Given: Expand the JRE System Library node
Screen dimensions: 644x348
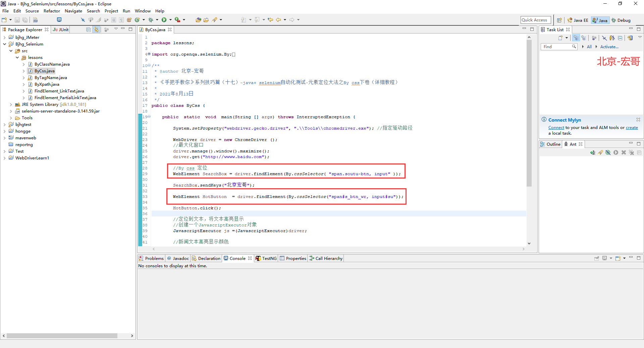Looking at the screenshot, I should click(x=11, y=105).
